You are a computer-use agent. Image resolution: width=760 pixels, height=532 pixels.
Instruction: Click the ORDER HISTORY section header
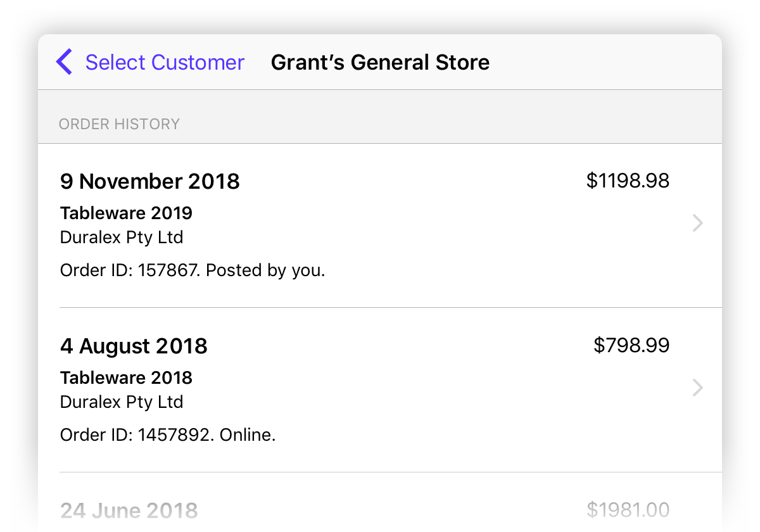pos(119,124)
